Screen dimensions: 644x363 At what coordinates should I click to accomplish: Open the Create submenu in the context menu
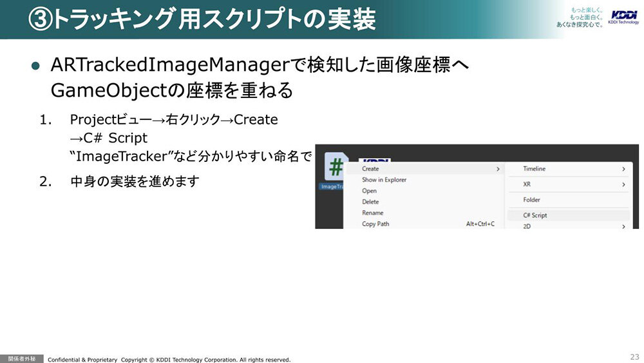(370, 169)
